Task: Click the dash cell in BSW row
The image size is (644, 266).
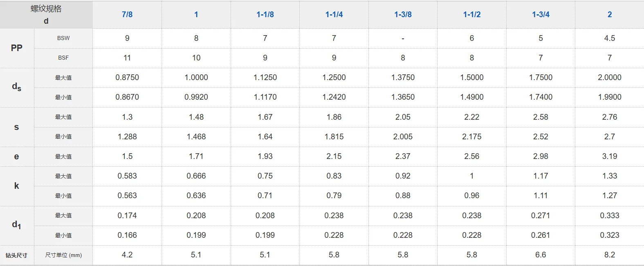Action: pyautogui.click(x=403, y=38)
